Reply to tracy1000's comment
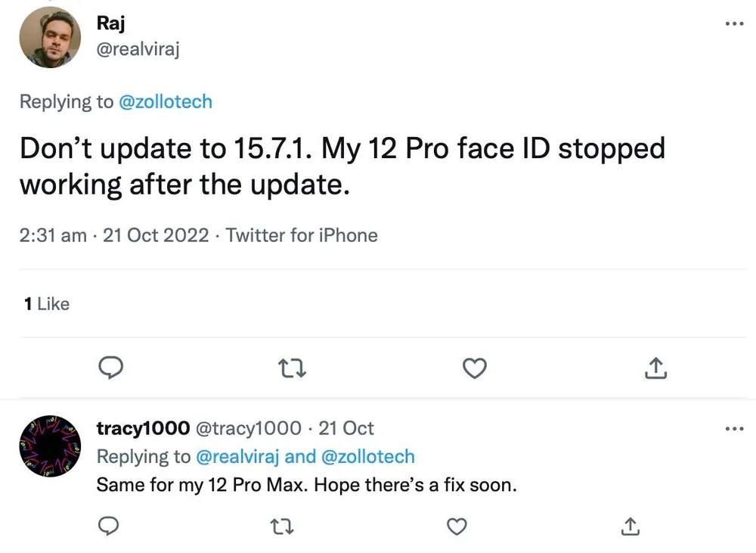Viewport: 756px width, 553px height. [x=108, y=527]
